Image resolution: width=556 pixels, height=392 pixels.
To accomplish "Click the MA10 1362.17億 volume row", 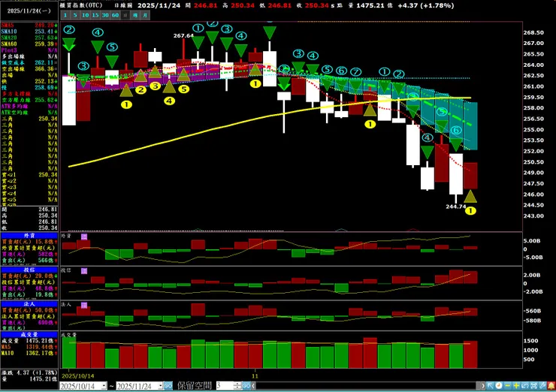I will [x=29, y=354].
